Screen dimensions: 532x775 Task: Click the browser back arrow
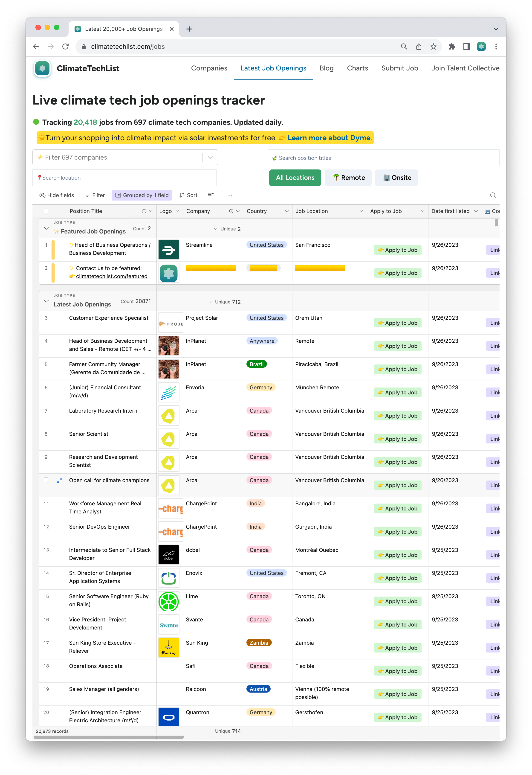pyautogui.click(x=36, y=47)
